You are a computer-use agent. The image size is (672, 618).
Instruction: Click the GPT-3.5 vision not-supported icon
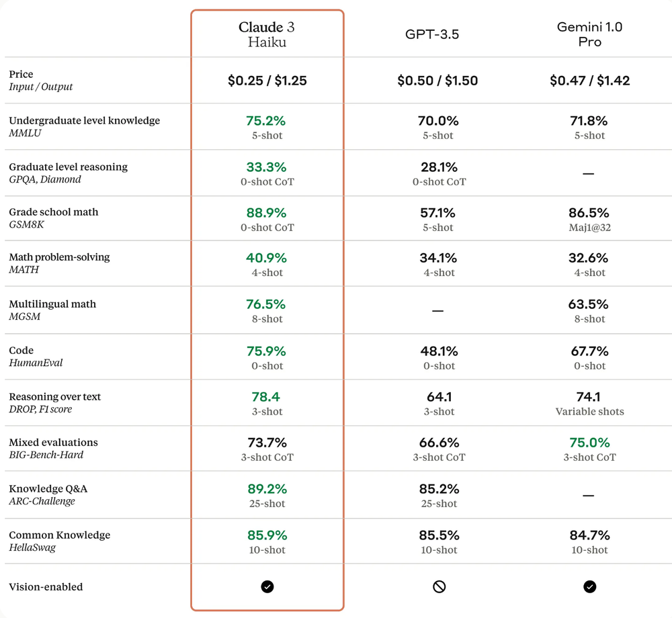coord(439,586)
